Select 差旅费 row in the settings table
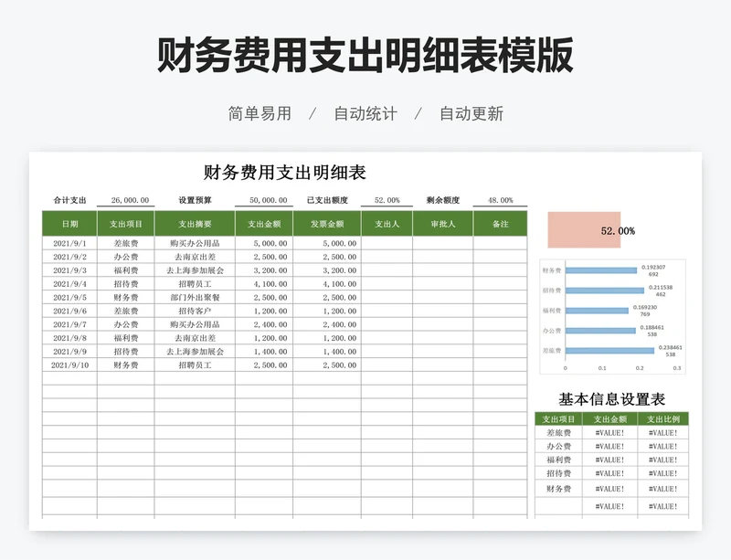The image size is (731, 560). [x=611, y=433]
